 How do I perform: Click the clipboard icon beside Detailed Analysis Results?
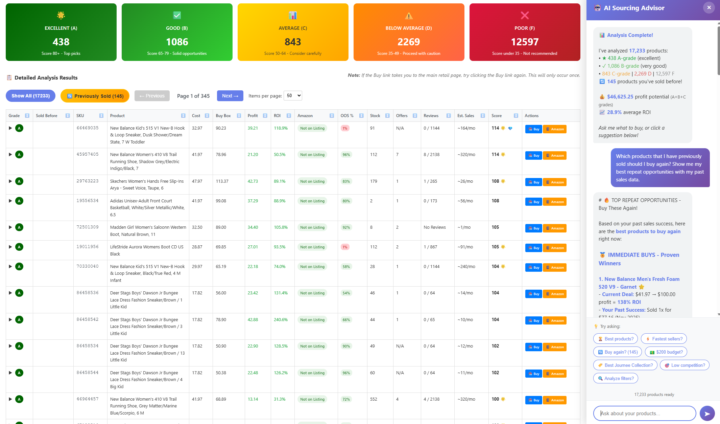click(x=9, y=78)
